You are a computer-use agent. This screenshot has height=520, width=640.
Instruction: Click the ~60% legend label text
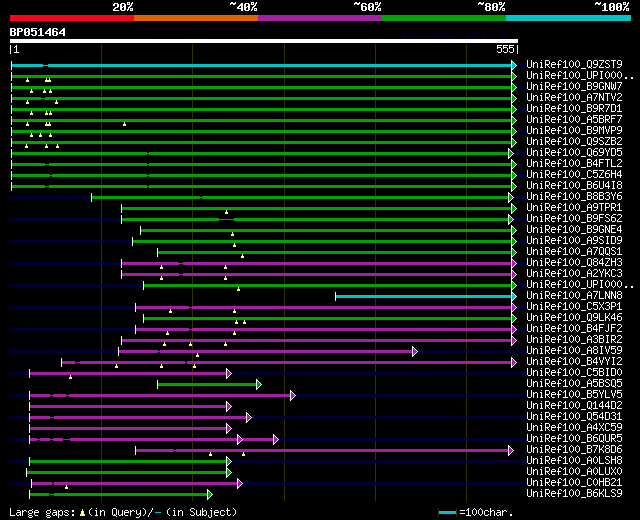(367, 7)
